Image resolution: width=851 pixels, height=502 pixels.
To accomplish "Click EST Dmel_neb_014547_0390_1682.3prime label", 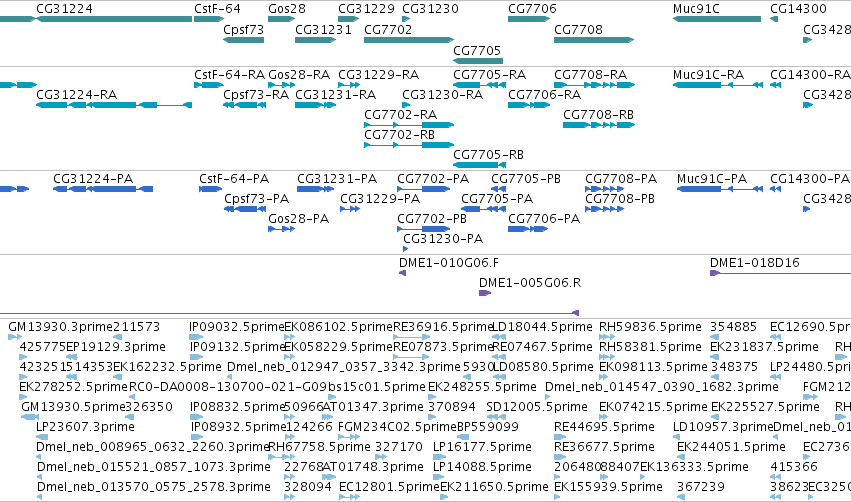I will pyautogui.click(x=662, y=387).
